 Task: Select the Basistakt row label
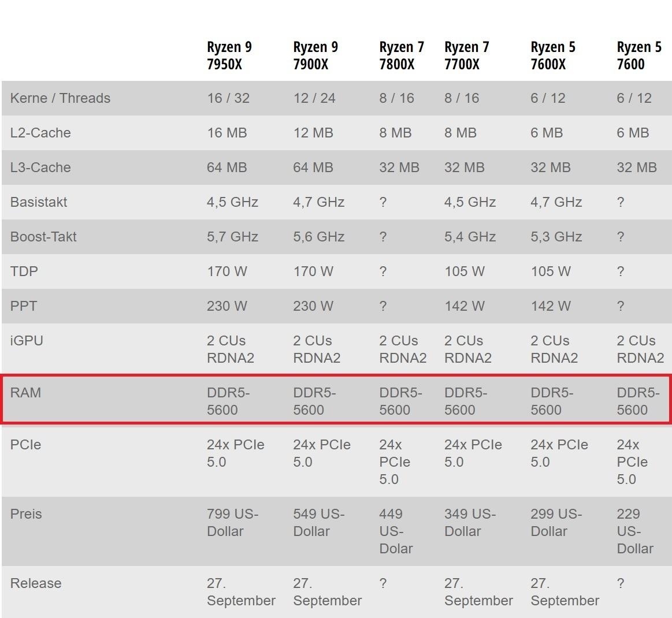(x=39, y=202)
